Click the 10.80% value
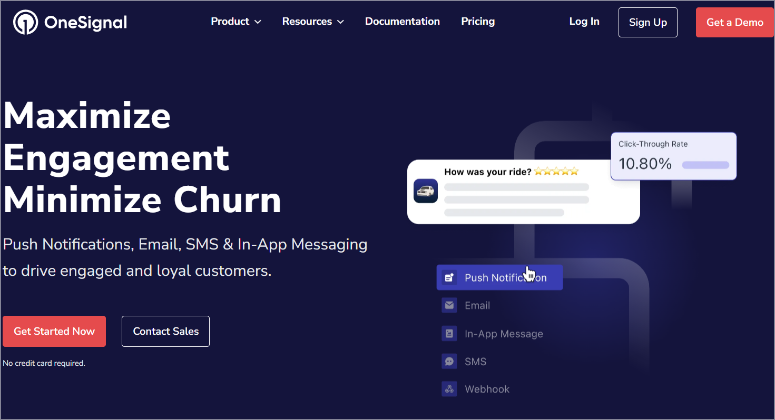The height and width of the screenshot is (420, 775). click(645, 164)
